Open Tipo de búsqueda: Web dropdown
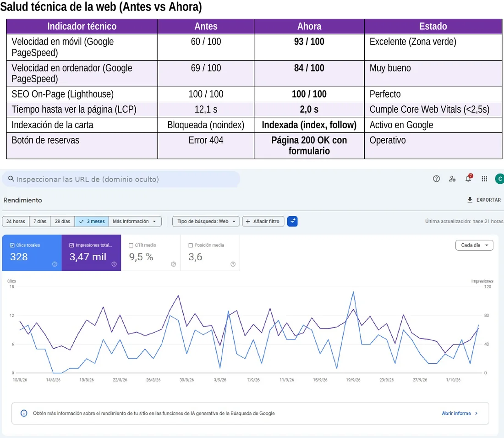 (x=206, y=221)
